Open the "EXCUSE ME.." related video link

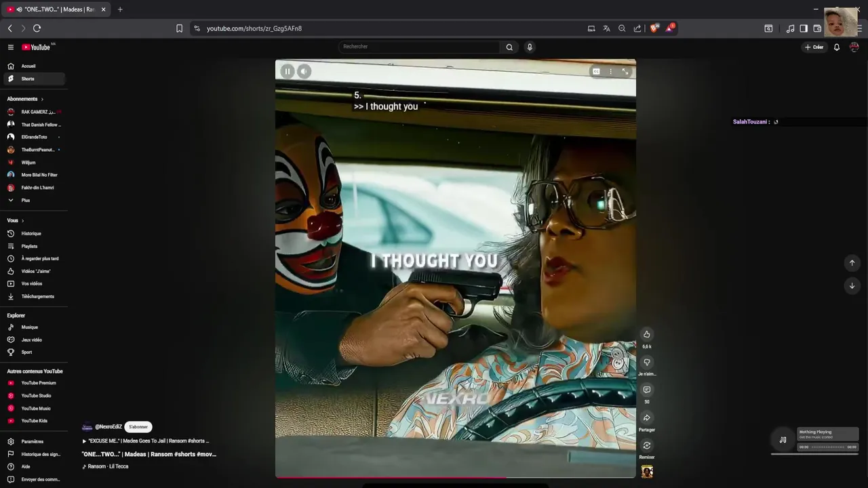point(146,441)
